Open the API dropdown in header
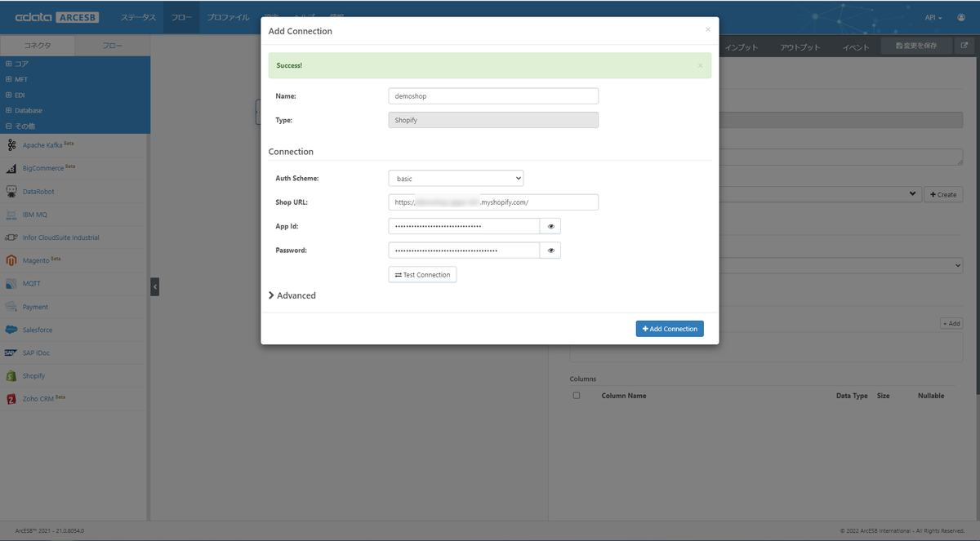Viewport: 980px width, 541px height. point(933,17)
